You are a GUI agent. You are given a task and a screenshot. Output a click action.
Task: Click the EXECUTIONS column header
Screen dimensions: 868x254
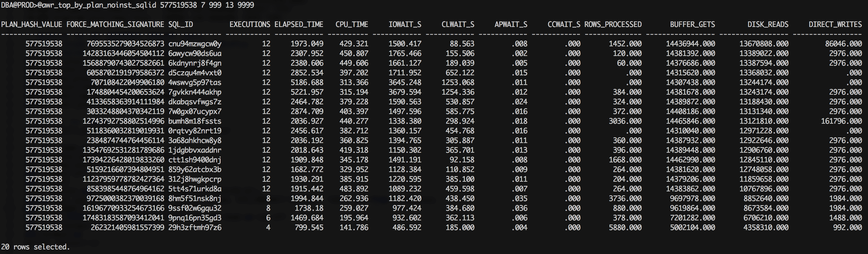250,24
